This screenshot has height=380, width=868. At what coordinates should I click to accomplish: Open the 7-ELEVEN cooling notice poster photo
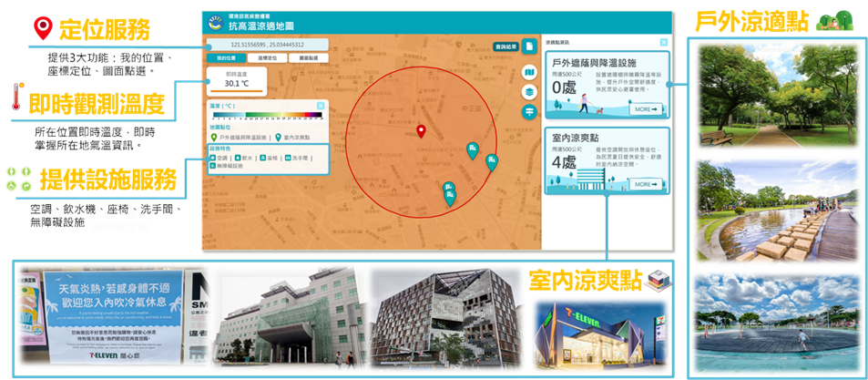(114, 315)
